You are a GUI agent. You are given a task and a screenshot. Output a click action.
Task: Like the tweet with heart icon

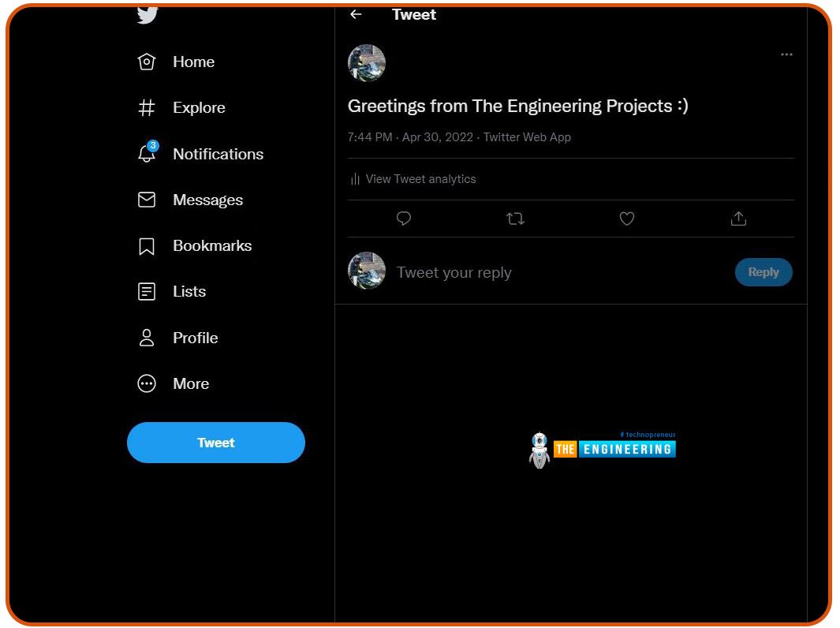coord(627,219)
